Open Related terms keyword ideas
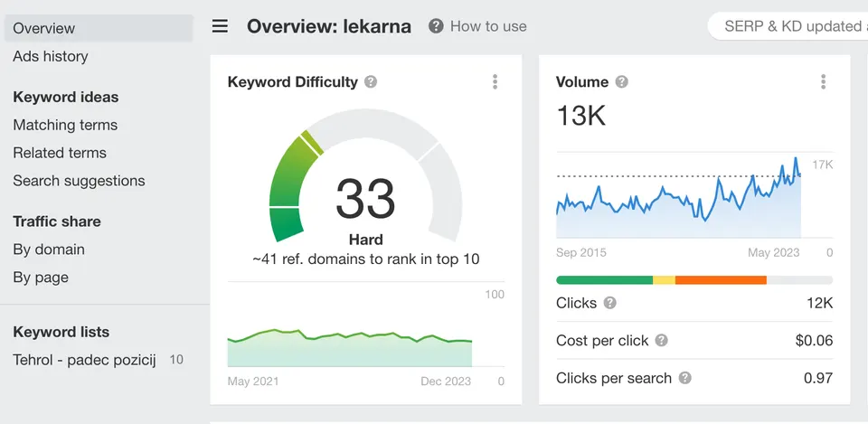 (60, 153)
